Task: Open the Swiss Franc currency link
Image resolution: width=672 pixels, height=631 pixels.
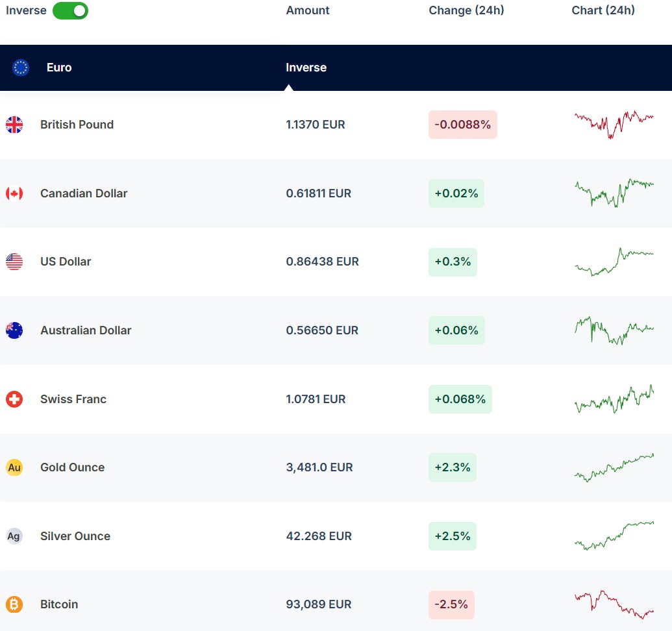Action: pos(73,399)
